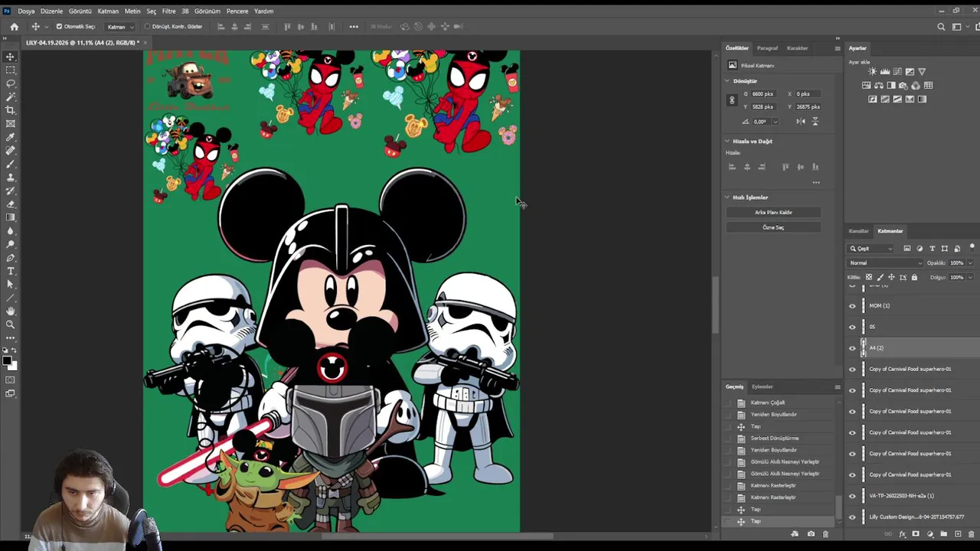Select the Rectangular Marquee tool
The image size is (980, 551).
click(11, 70)
